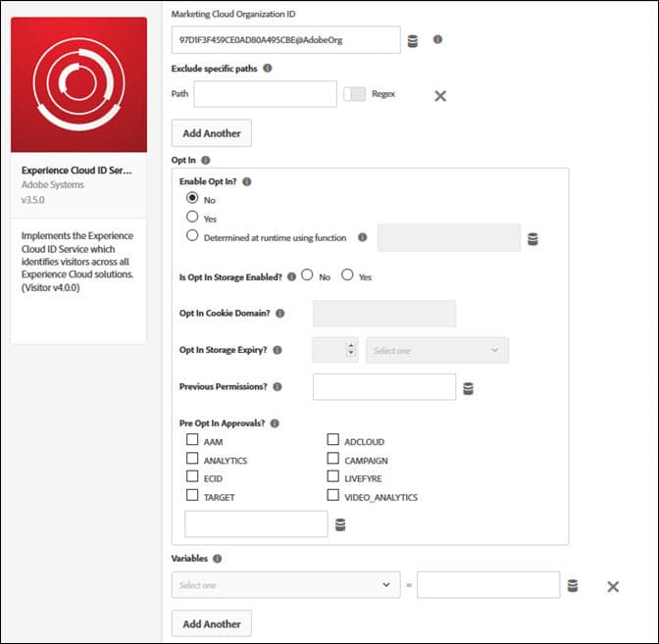Show Variables info tooltip

pyautogui.click(x=217, y=559)
